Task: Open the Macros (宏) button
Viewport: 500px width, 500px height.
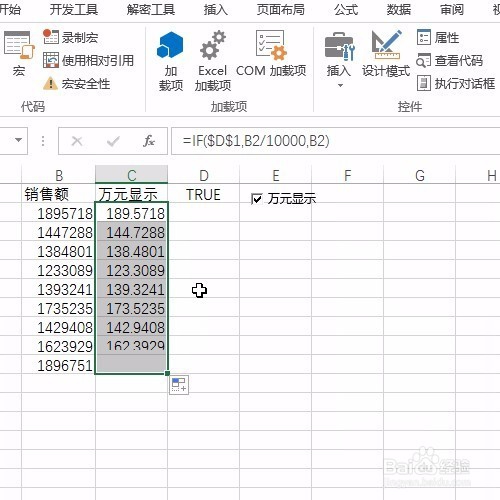Action: tap(19, 53)
